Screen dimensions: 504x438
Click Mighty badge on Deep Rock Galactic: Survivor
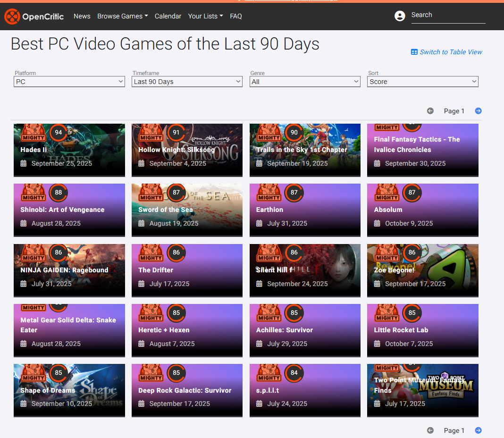(151, 373)
